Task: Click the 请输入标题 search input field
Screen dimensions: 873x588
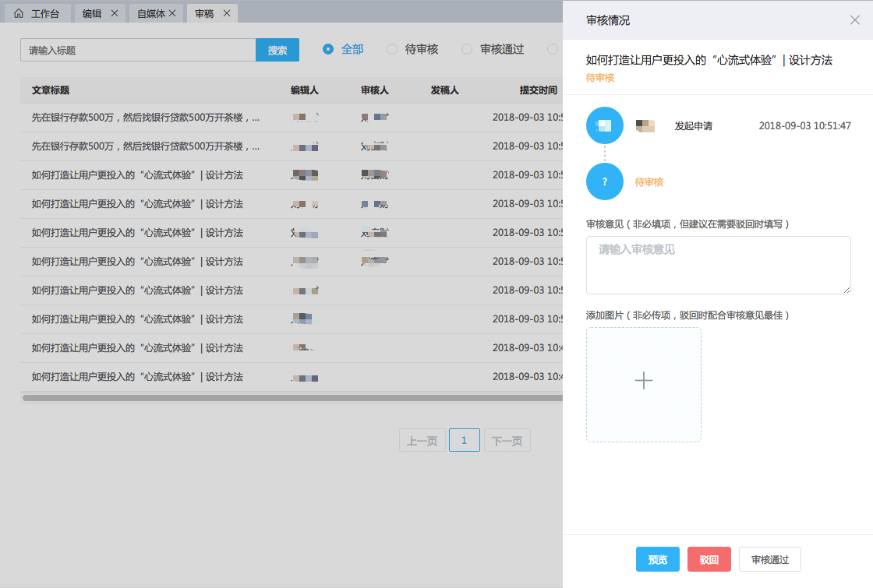Action: point(138,50)
